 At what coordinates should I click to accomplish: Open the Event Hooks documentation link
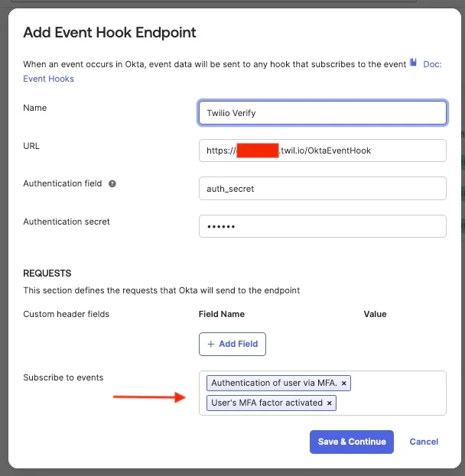[49, 79]
